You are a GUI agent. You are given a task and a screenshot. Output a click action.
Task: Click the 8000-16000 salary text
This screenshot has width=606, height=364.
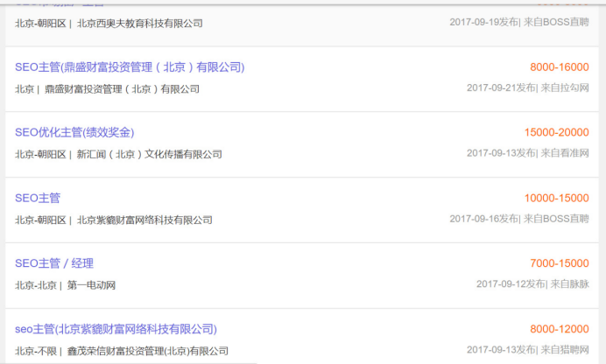click(560, 67)
